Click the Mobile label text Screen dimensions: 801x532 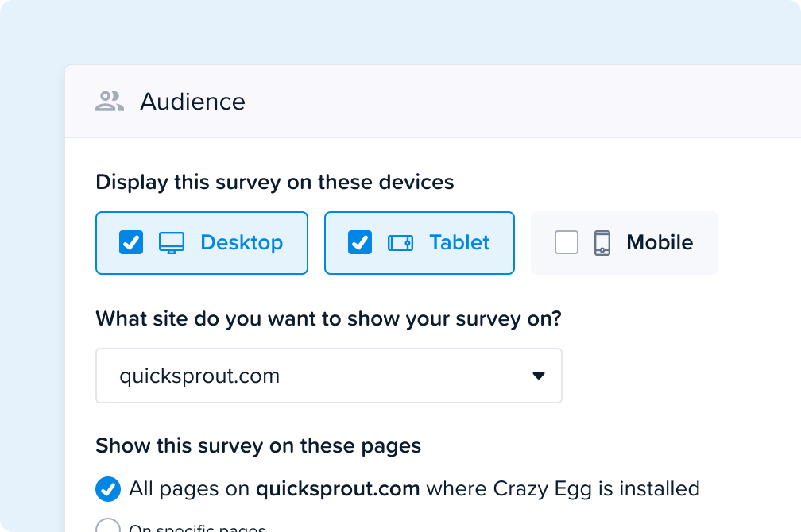tap(660, 242)
